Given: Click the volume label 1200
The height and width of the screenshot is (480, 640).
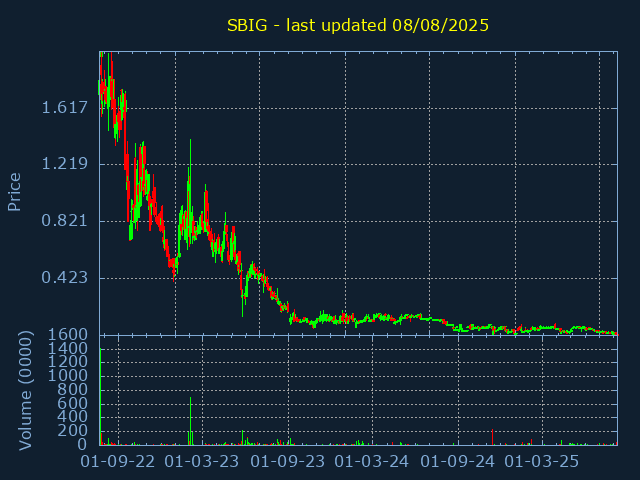Looking at the screenshot, I should [68, 362].
